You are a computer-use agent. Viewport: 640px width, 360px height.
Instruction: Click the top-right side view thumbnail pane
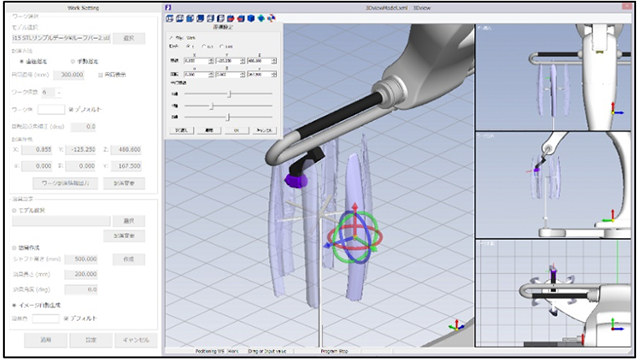[553, 77]
